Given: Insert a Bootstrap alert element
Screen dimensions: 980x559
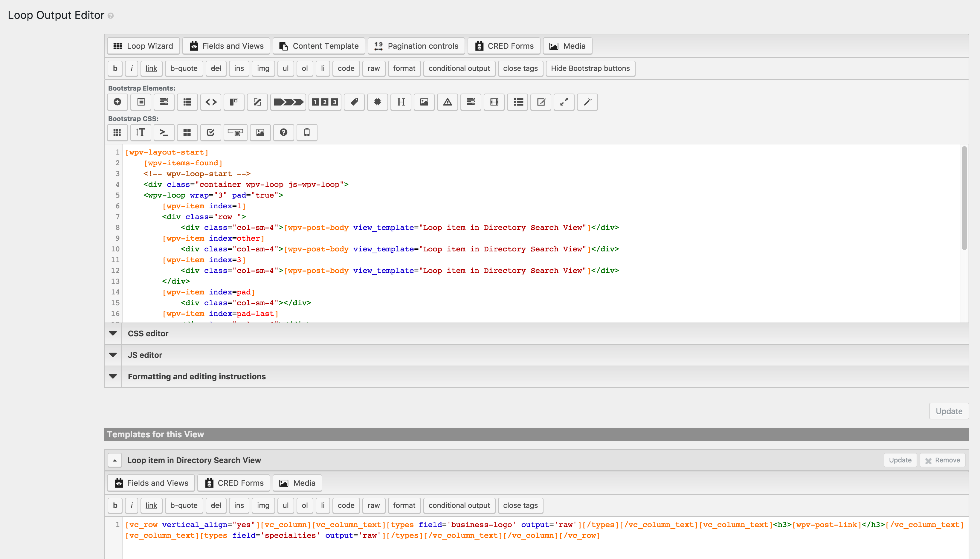Looking at the screenshot, I should pos(447,102).
